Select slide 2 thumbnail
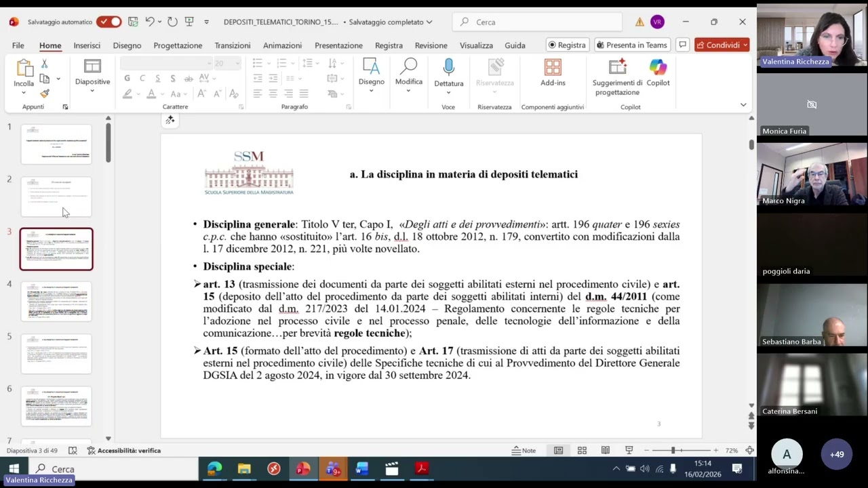This screenshot has width=868, height=488. [x=56, y=197]
